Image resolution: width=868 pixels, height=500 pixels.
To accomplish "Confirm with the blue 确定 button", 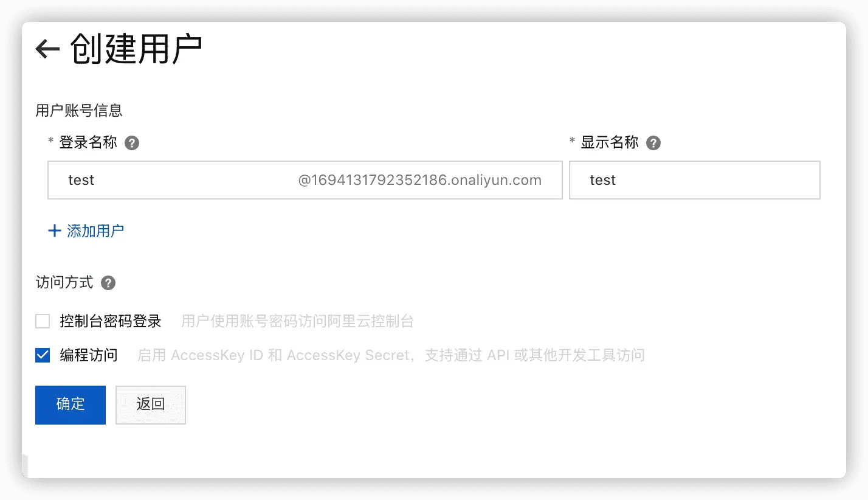I will pos(71,405).
